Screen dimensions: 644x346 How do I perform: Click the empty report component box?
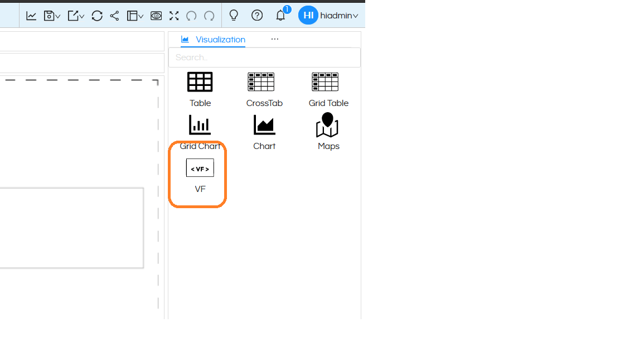point(71,228)
